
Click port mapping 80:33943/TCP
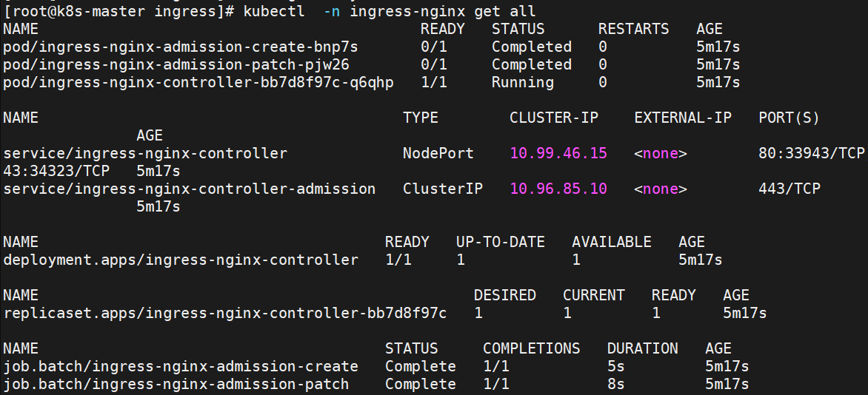(x=811, y=153)
